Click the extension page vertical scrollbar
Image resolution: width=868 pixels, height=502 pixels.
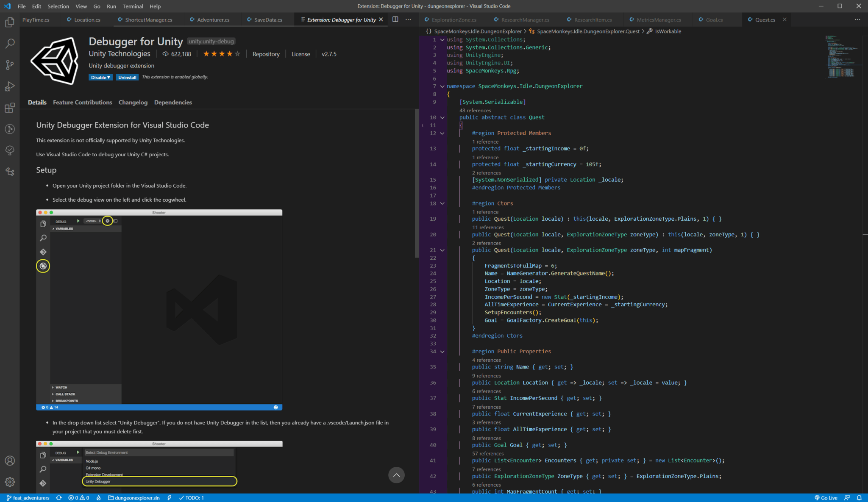coord(417,183)
